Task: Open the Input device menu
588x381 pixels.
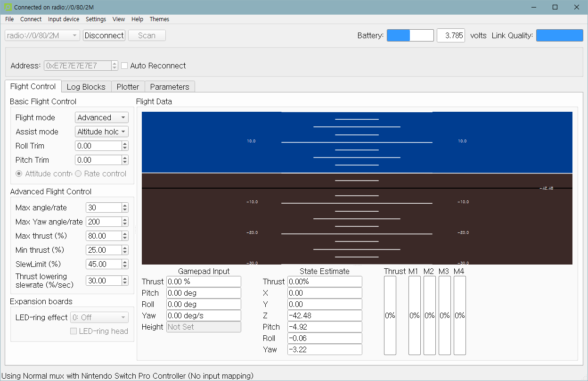Action: (64, 19)
